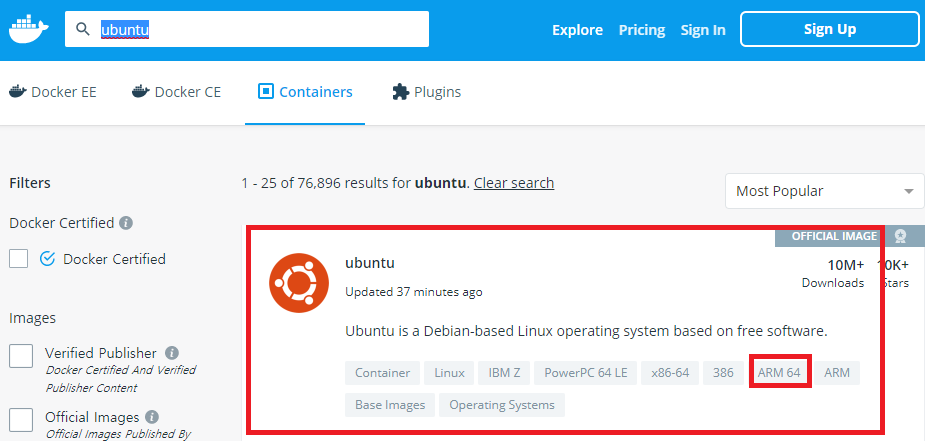Click the IBM Z tag
Screen dimensions: 925x441
tap(504, 373)
